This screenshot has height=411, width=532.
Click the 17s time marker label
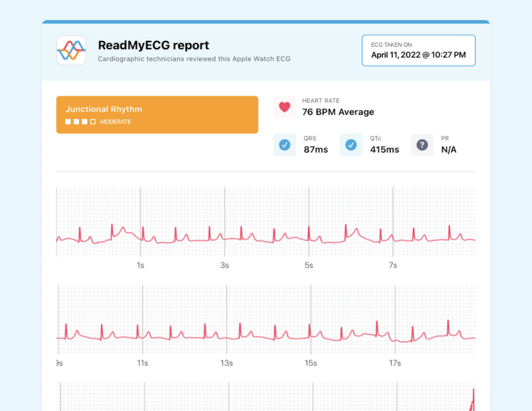coord(395,363)
